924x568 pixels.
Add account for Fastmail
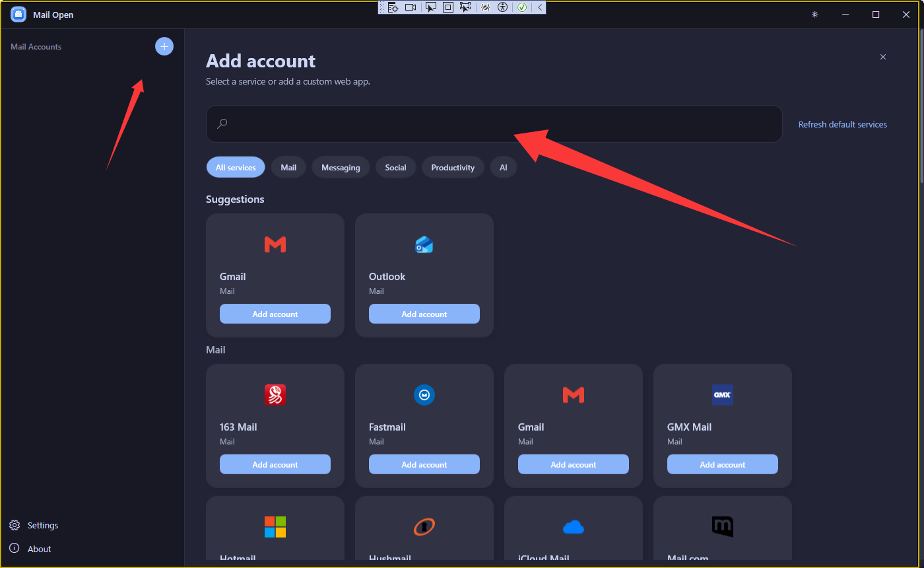(424, 464)
